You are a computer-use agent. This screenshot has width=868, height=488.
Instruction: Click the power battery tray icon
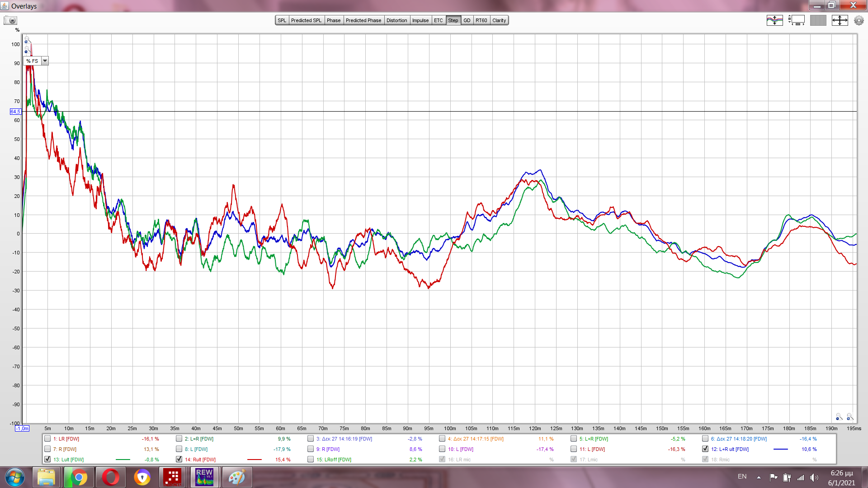click(787, 477)
